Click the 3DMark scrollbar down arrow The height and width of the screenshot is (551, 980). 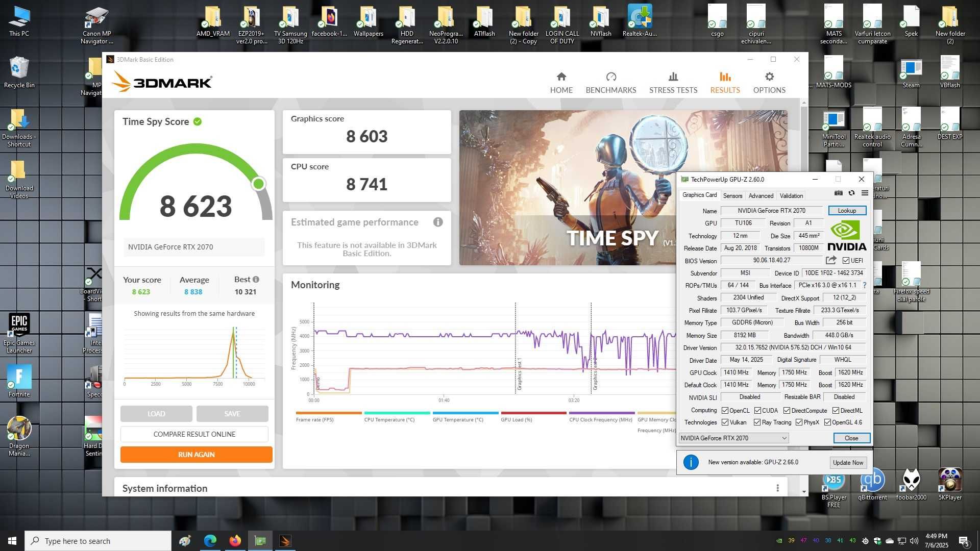pyautogui.click(x=804, y=492)
